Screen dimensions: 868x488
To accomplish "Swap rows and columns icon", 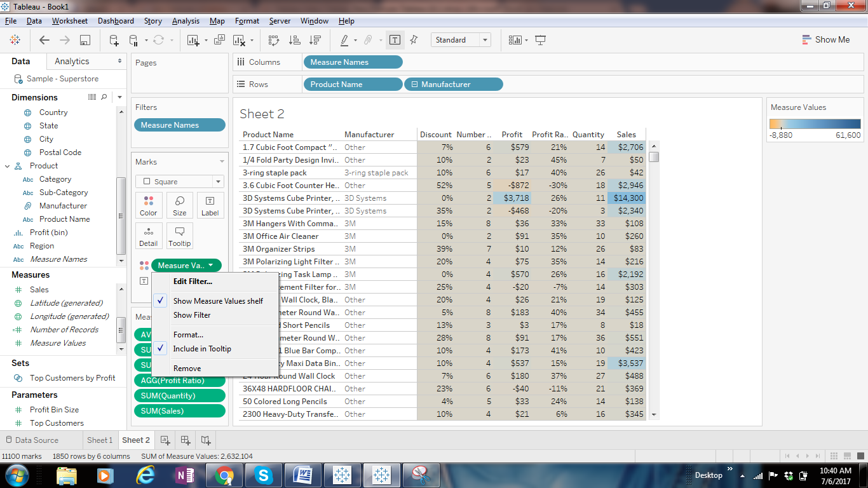I will [x=274, y=40].
